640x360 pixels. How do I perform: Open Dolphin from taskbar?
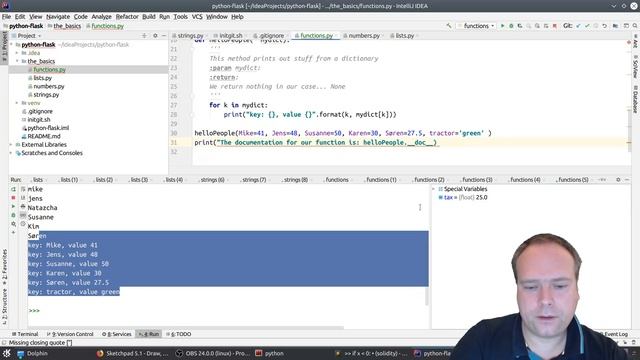coord(33,353)
